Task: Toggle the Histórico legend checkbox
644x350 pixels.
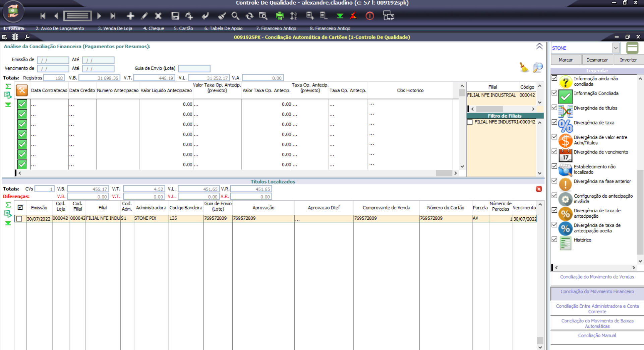Action: coord(554,239)
